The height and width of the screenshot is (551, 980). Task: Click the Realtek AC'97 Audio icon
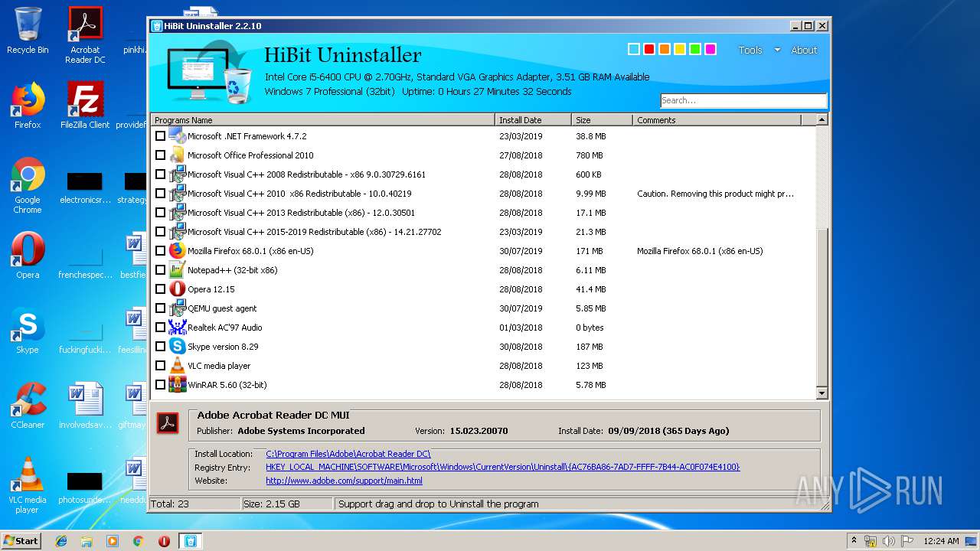coord(177,328)
